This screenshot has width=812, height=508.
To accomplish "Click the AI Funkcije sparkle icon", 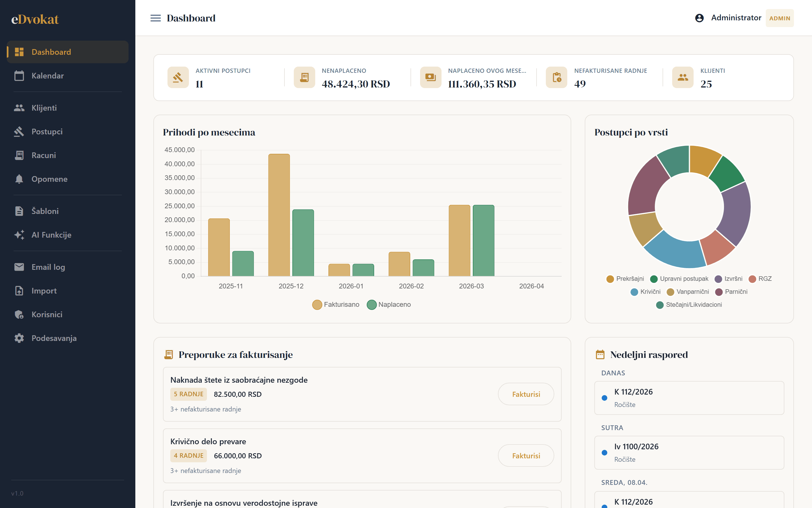I will [x=19, y=235].
